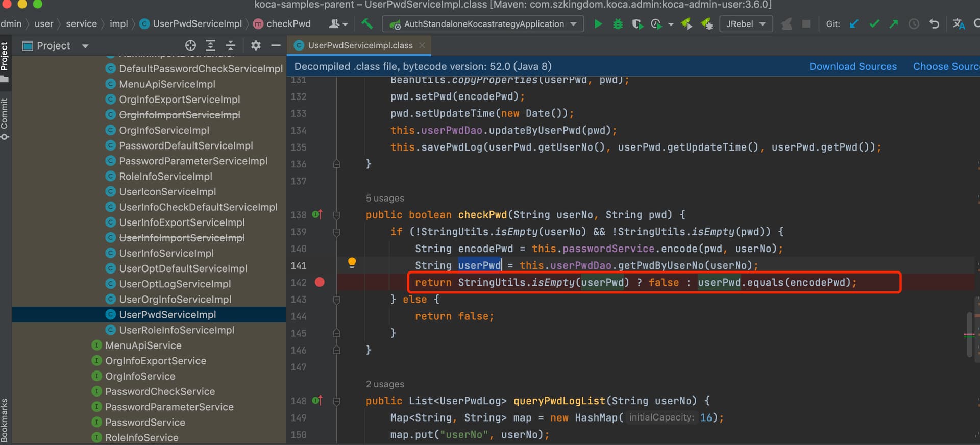Run with coverage shield icon
The height and width of the screenshot is (445, 980).
click(637, 24)
